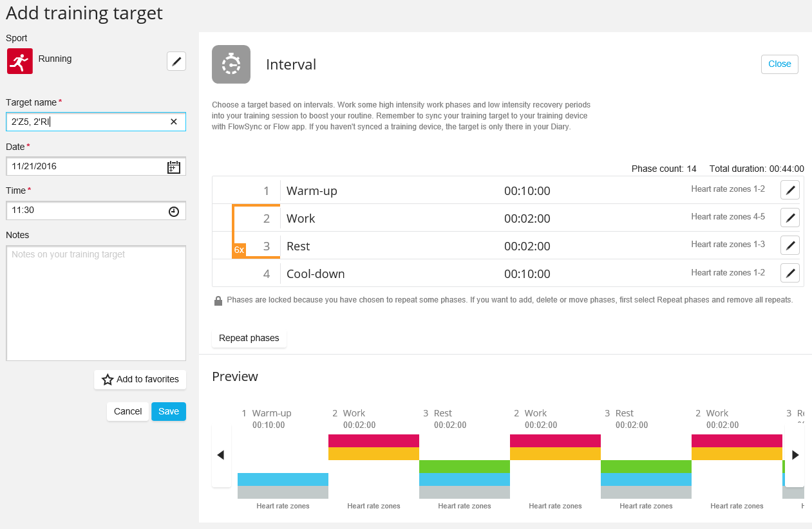Edit the Running sport with pencil icon
The width and height of the screenshot is (812, 529).
(x=176, y=61)
